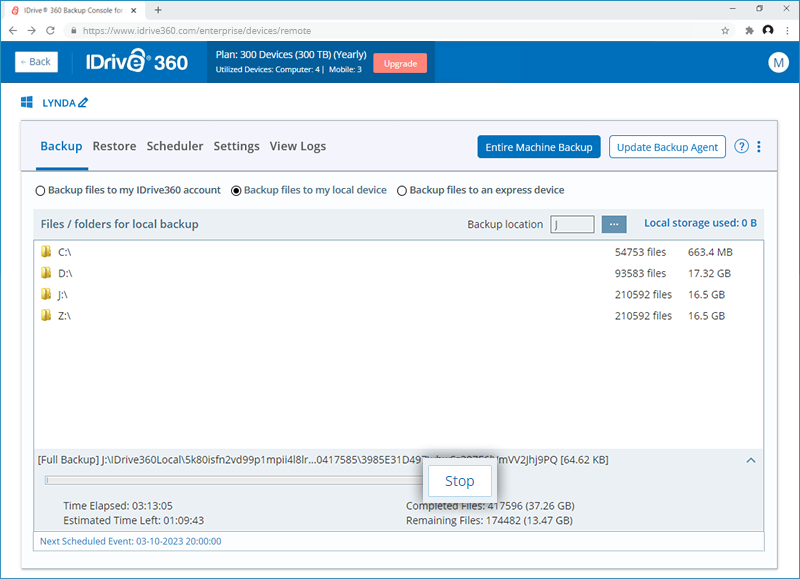Click the Local storage used: 0 B text

(x=700, y=223)
